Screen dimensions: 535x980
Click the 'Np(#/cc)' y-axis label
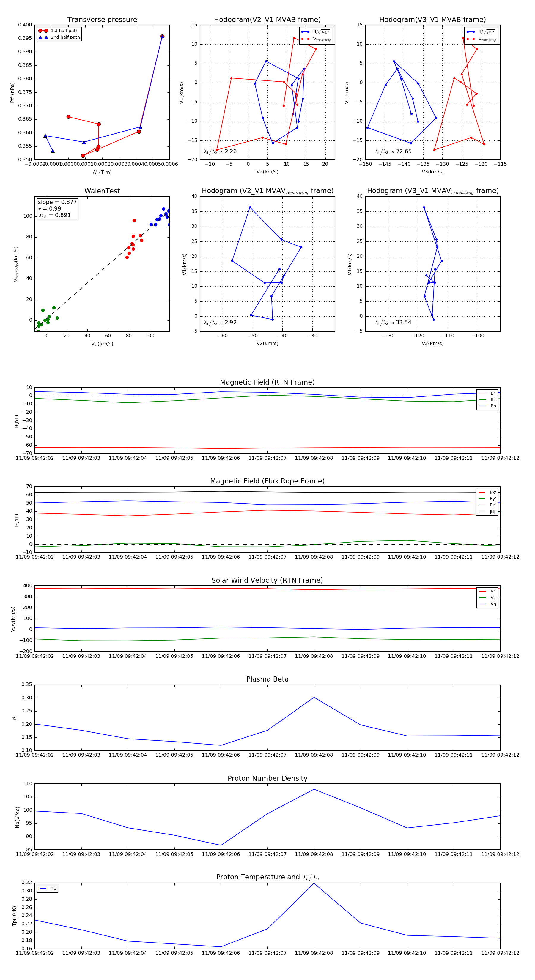click(17, 817)
